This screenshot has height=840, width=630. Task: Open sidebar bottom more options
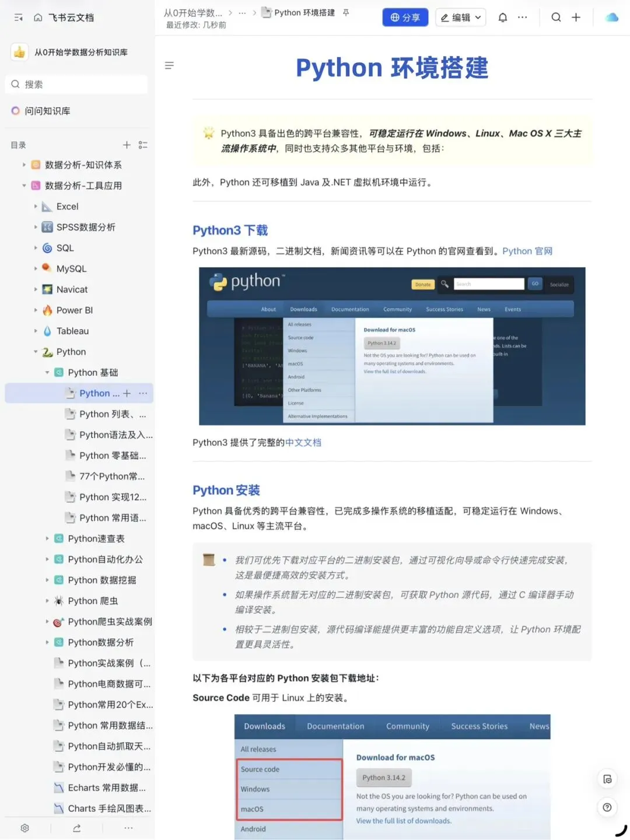point(128,828)
